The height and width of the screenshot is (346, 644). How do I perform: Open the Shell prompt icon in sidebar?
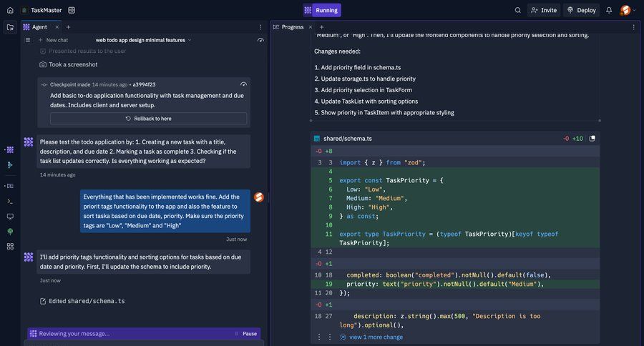tap(10, 201)
